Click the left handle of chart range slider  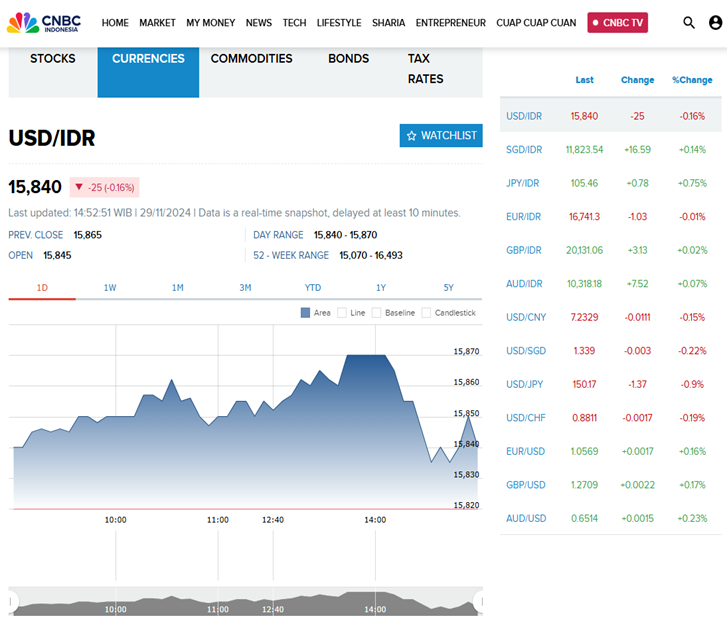(13, 602)
